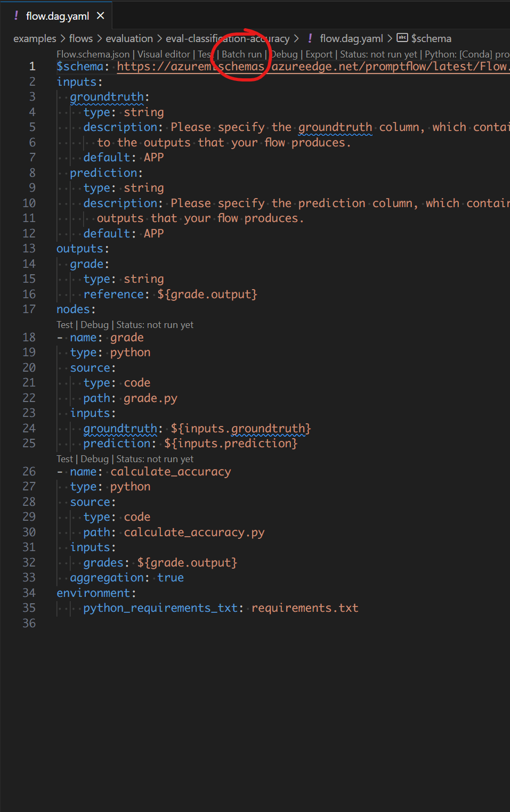Click the $schema symbol icon in the breadcrumb
Viewport: 510px width, 812px height.
click(x=402, y=38)
